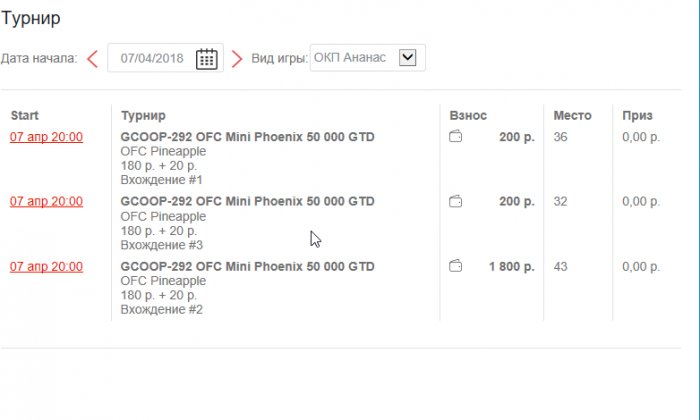The height and width of the screenshot is (420, 700).
Task: Select tournament title in Вхождение #2 row
Action: (x=247, y=266)
